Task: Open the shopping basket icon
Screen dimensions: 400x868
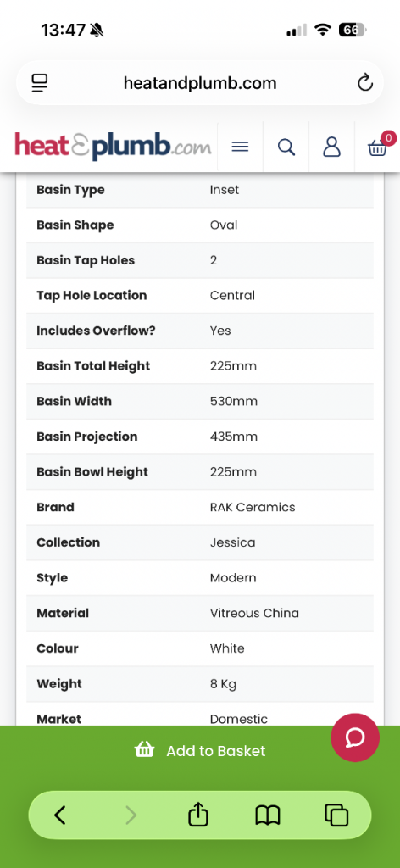Action: pos(377,147)
